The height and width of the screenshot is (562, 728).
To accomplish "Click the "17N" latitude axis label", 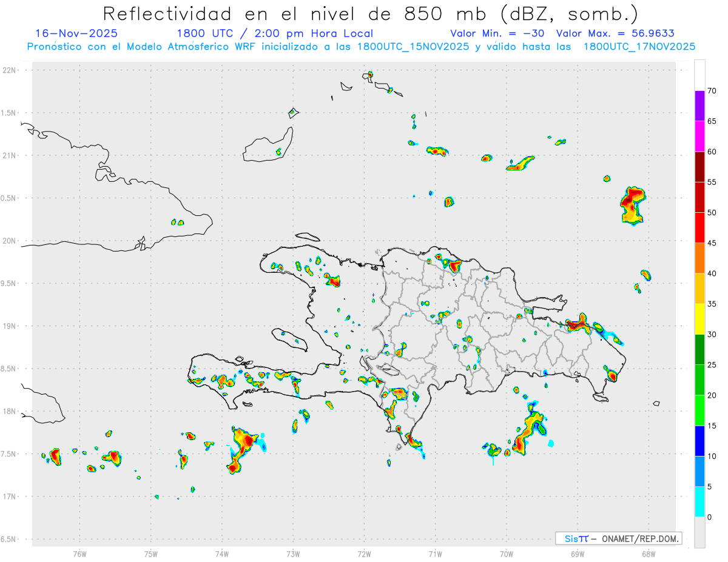I will pos(10,497).
